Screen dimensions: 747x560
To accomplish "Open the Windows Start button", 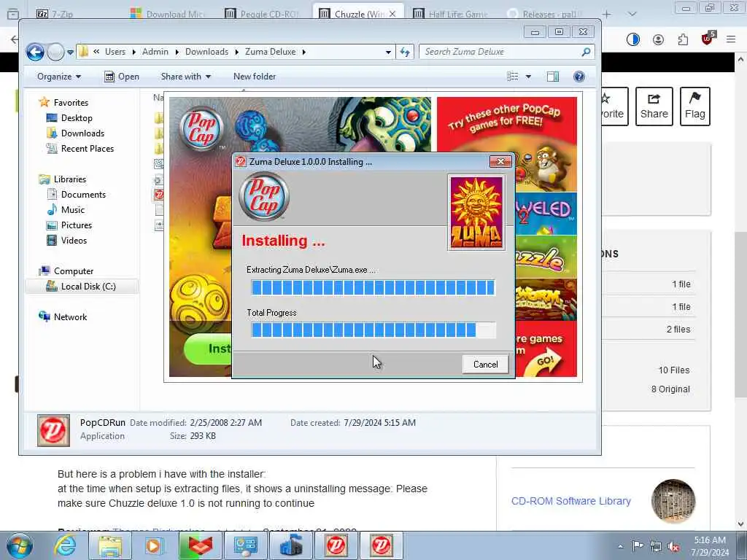I will pyautogui.click(x=19, y=545).
